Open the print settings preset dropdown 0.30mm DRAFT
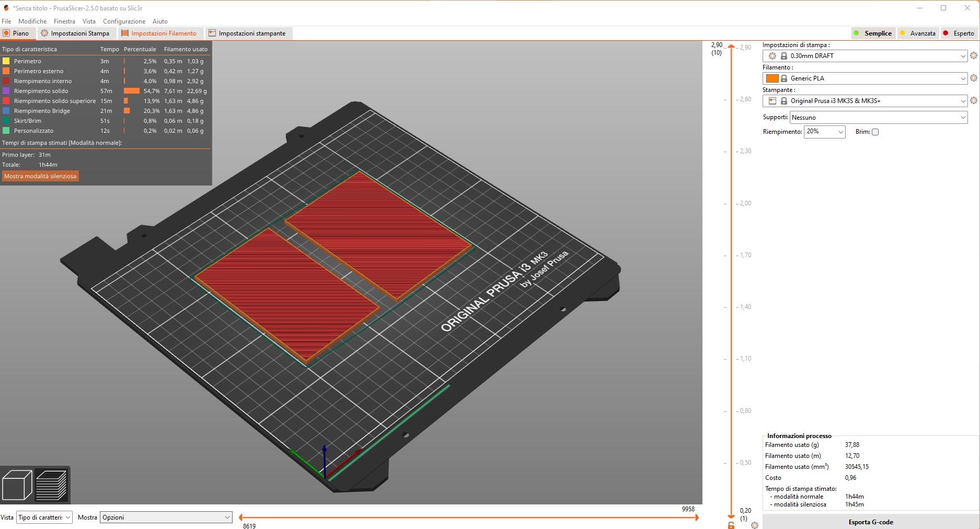Screen dimensions: 980x529 tap(865, 56)
